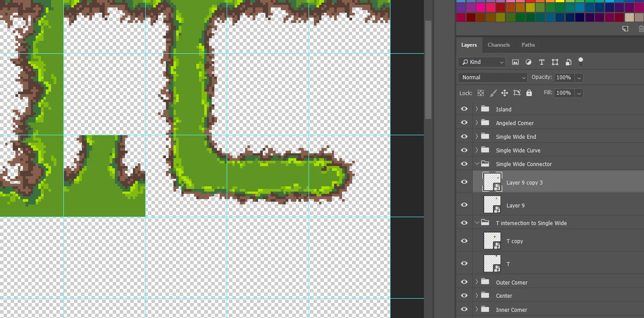Switch to the Layers tab
Viewport: 644px width, 318px height.
click(469, 45)
